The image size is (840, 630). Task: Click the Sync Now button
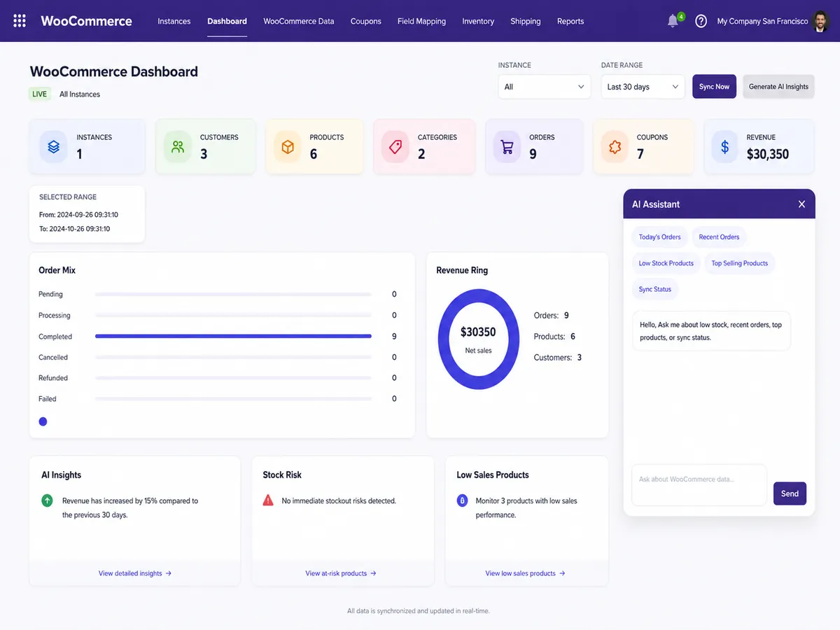(x=714, y=87)
